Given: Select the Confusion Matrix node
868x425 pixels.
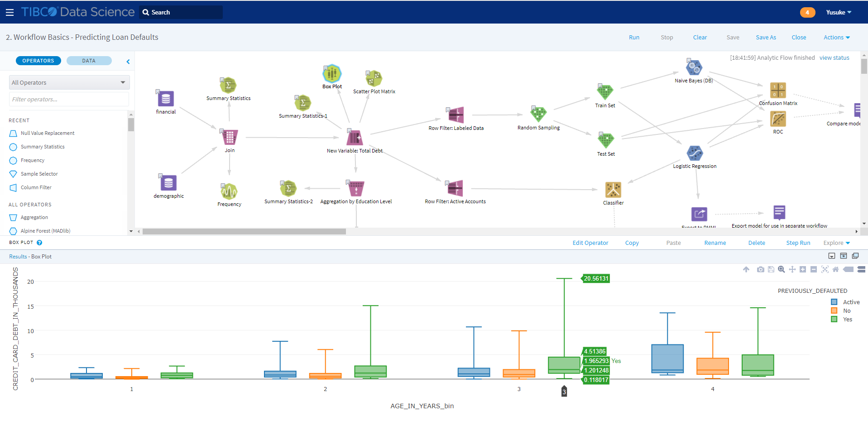Looking at the screenshot, I should (778, 90).
